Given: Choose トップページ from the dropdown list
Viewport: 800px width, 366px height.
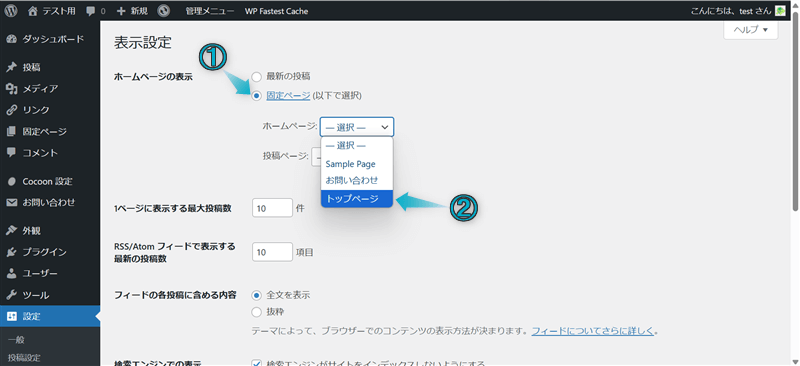Looking at the screenshot, I should [x=357, y=199].
